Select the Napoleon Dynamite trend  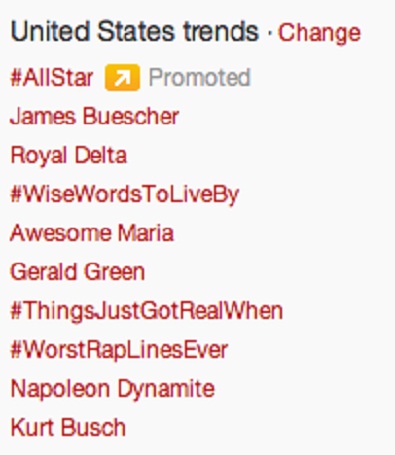click(x=113, y=389)
